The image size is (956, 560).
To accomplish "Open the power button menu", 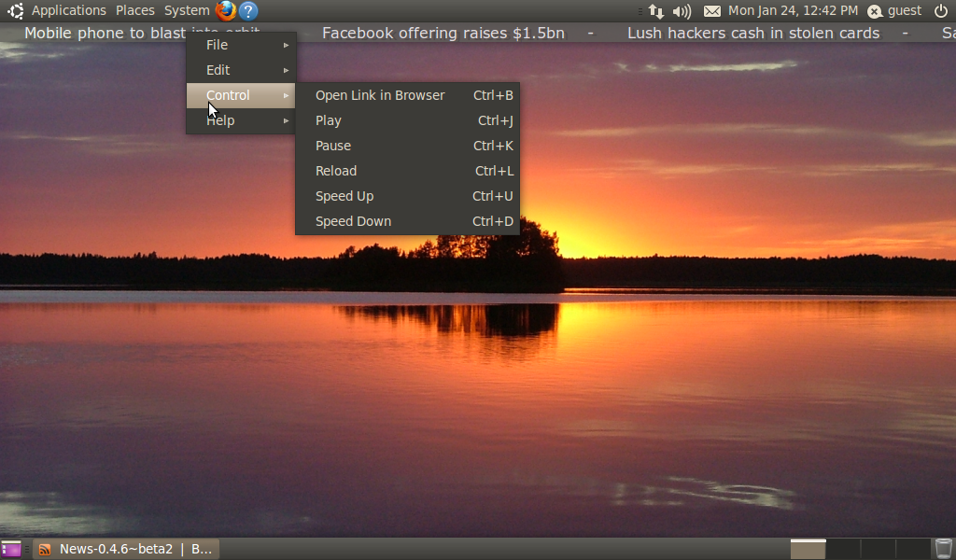I will pos(943,10).
